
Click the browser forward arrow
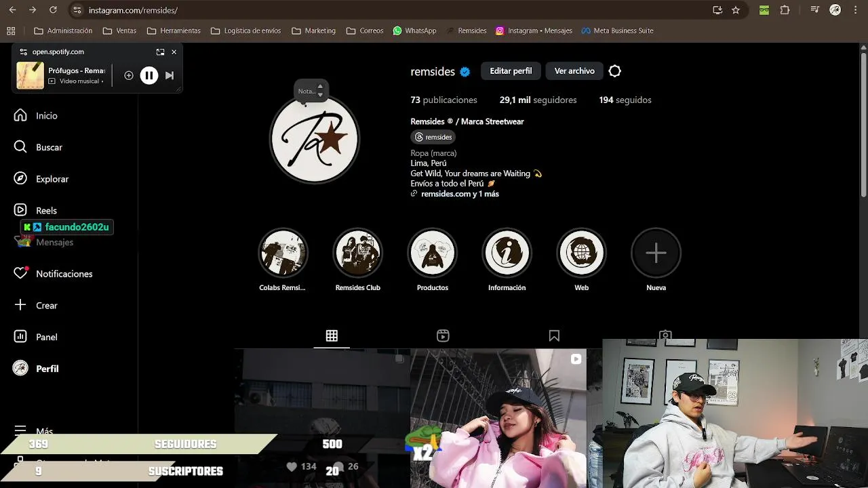click(x=33, y=10)
